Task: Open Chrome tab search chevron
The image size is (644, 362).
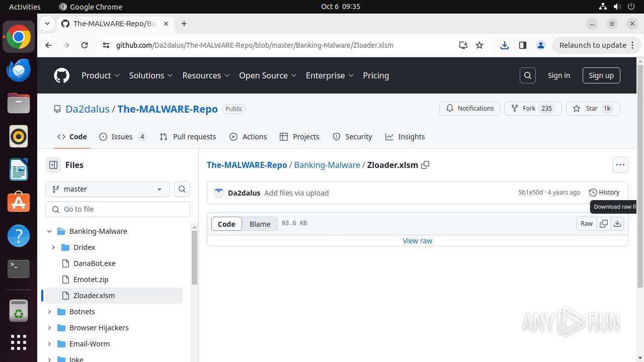Action: click(x=47, y=24)
